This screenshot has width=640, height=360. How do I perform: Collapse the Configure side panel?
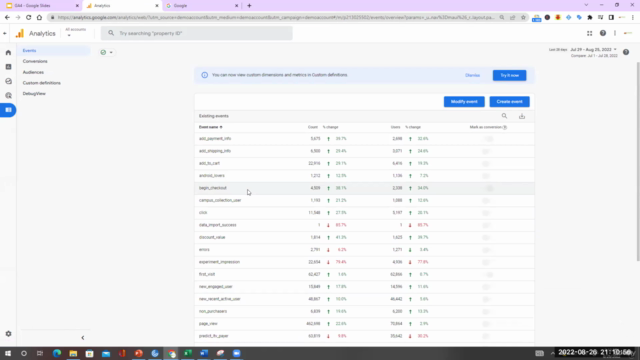pos(82,338)
